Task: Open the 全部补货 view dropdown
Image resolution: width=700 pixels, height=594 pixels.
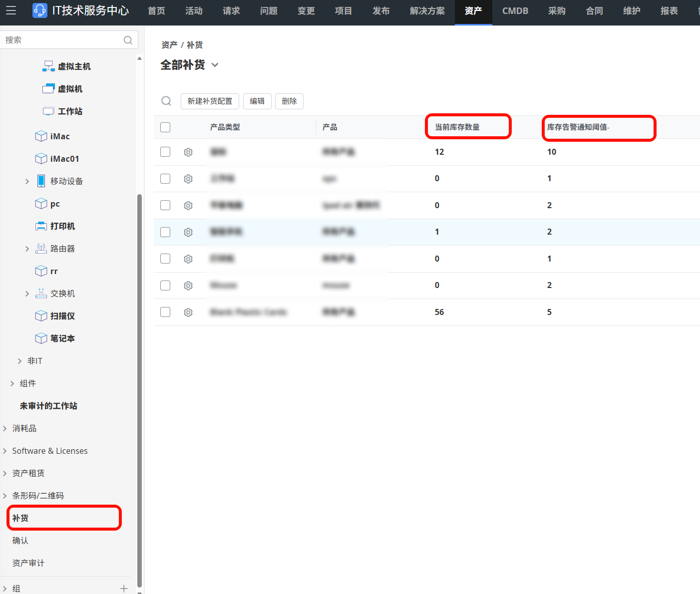Action: tap(215, 65)
